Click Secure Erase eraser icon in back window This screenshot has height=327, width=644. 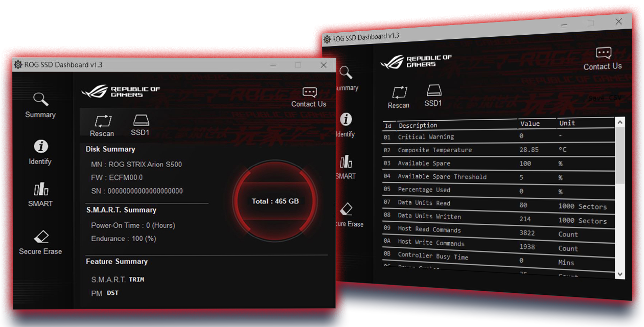coord(346,208)
